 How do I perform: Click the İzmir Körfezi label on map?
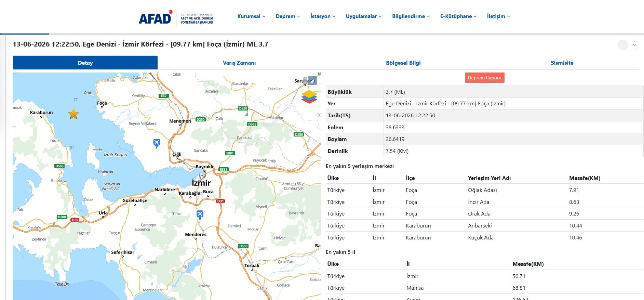click(116, 155)
